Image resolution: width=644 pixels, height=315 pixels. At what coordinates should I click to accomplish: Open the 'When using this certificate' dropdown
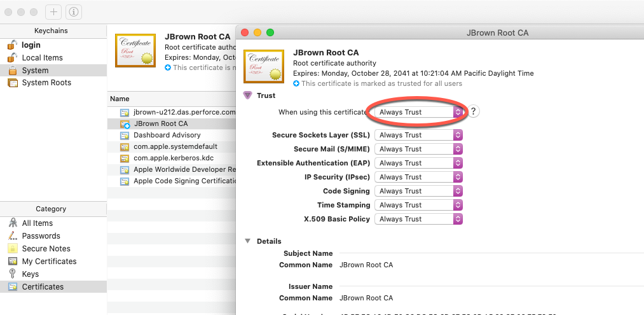click(x=418, y=112)
